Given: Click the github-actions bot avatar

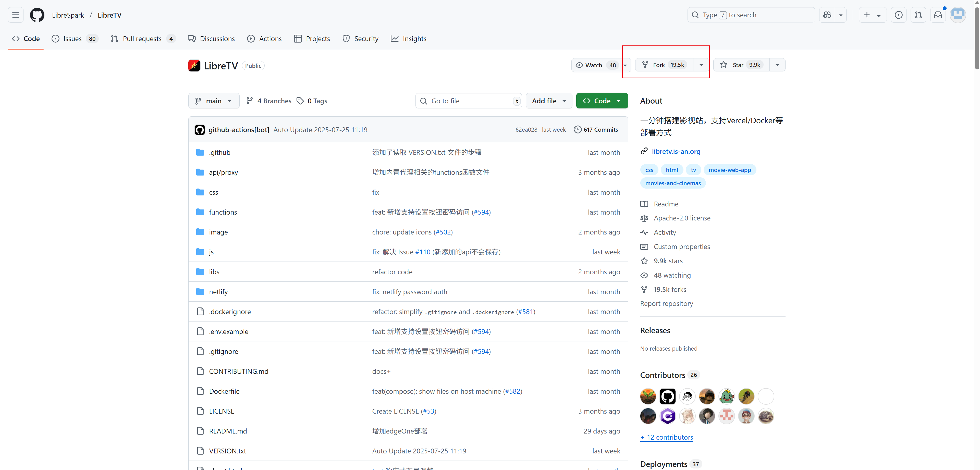Looking at the screenshot, I should [x=200, y=130].
